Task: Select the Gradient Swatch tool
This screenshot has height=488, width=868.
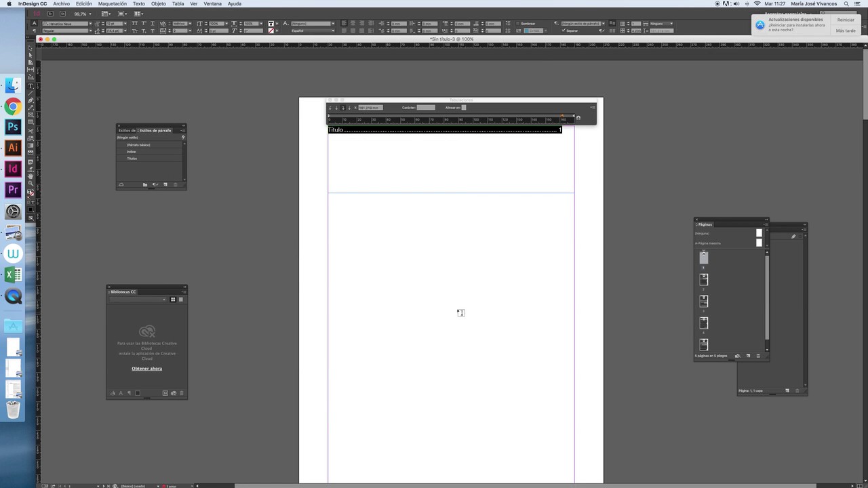Action: (x=31, y=146)
